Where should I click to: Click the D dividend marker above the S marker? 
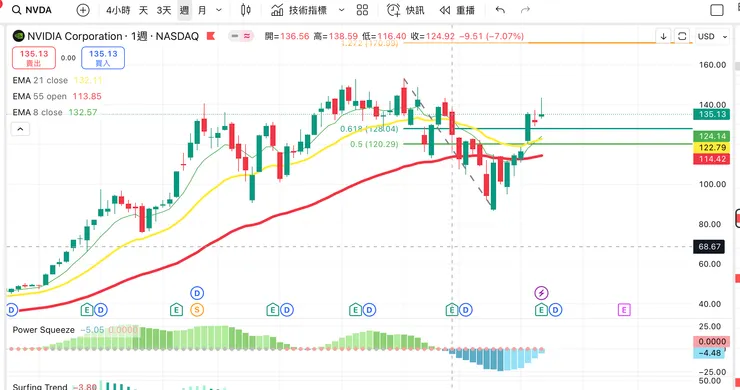click(197, 293)
